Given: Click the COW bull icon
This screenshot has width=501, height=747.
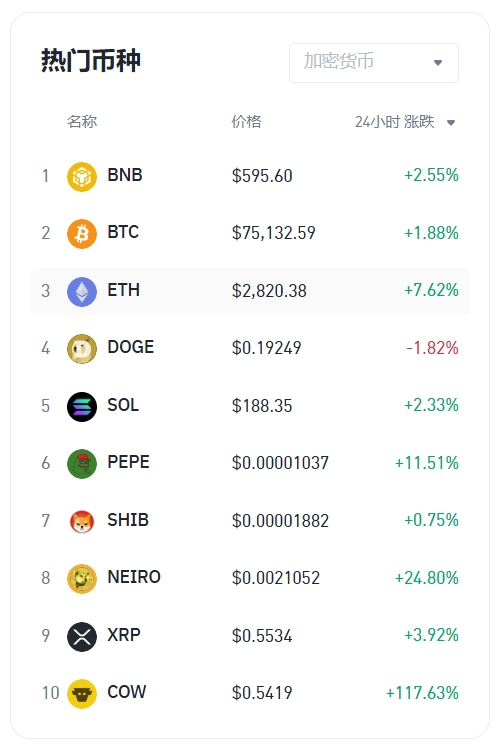Looking at the screenshot, I should [x=82, y=694].
